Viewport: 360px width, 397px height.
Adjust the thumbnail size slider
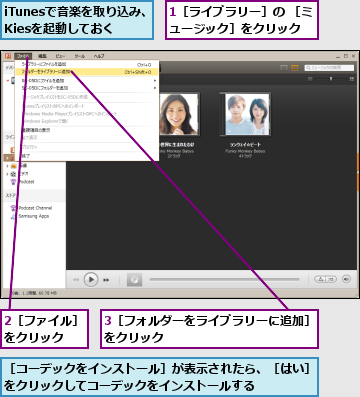331,79
